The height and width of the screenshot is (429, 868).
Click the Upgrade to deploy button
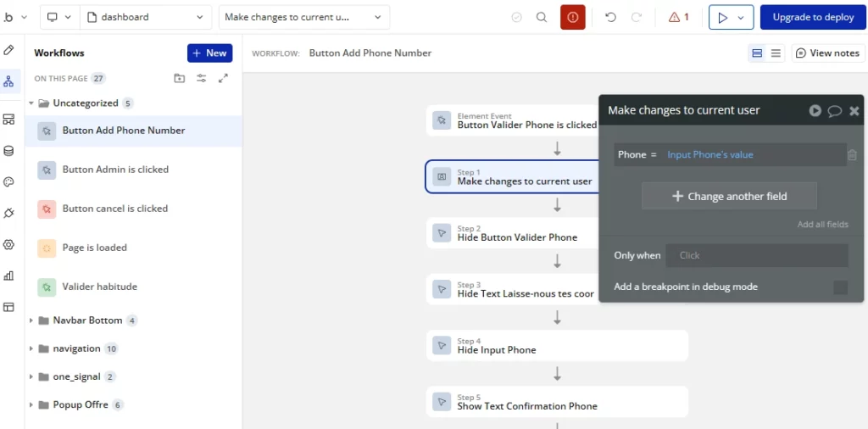pyautogui.click(x=813, y=17)
